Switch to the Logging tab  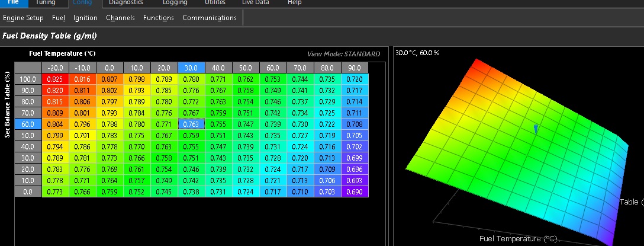coord(175,3)
